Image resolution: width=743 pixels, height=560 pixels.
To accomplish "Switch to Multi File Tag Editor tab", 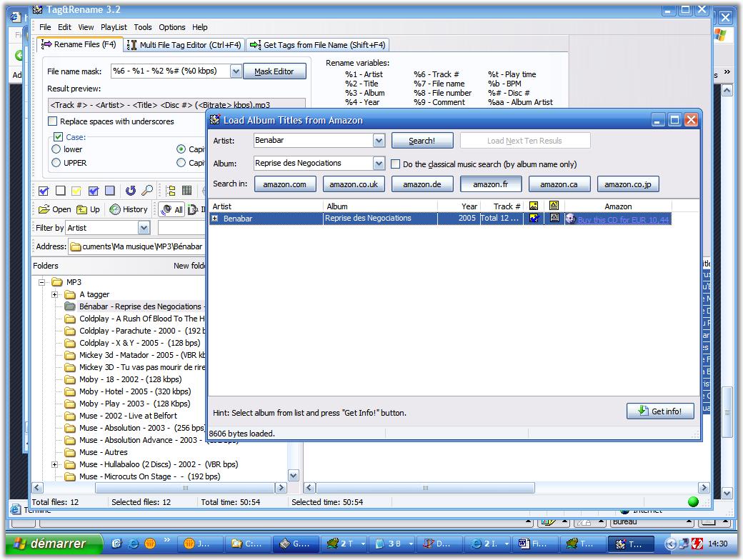I will pos(185,45).
